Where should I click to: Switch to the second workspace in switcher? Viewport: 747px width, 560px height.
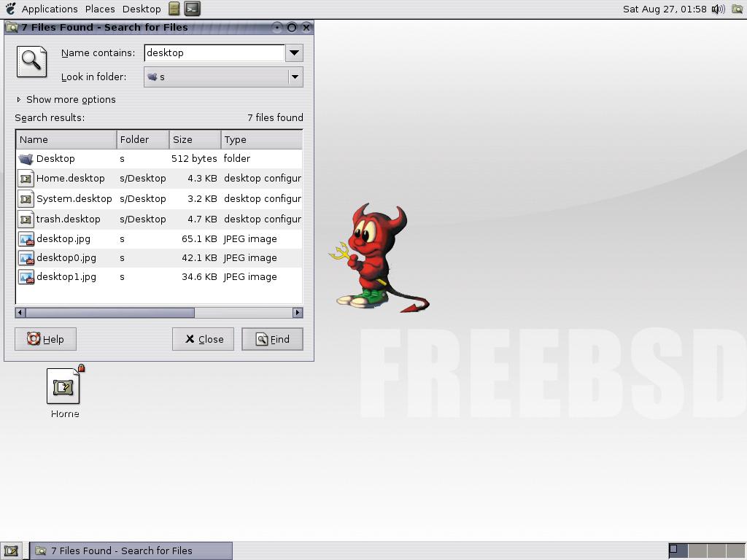pos(697,551)
